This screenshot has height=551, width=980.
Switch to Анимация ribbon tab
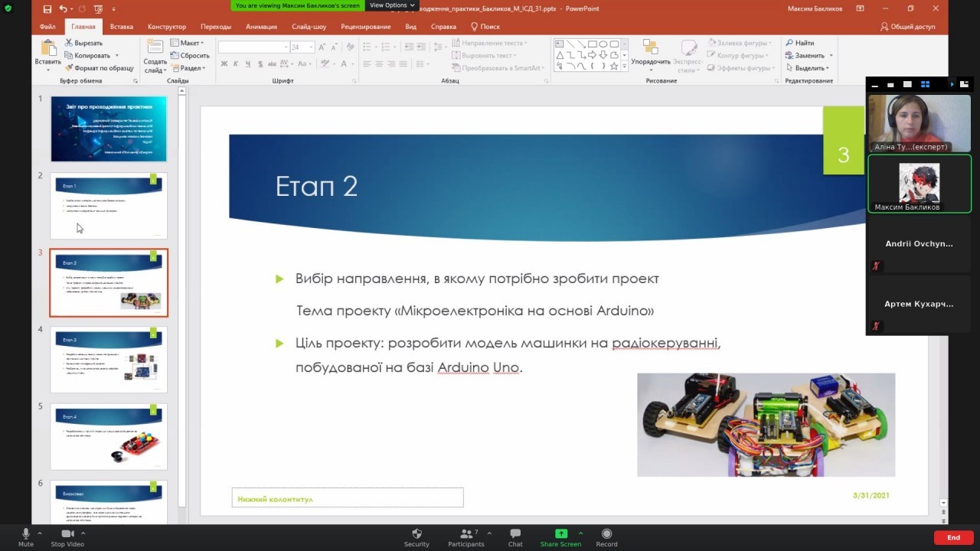coord(261,26)
